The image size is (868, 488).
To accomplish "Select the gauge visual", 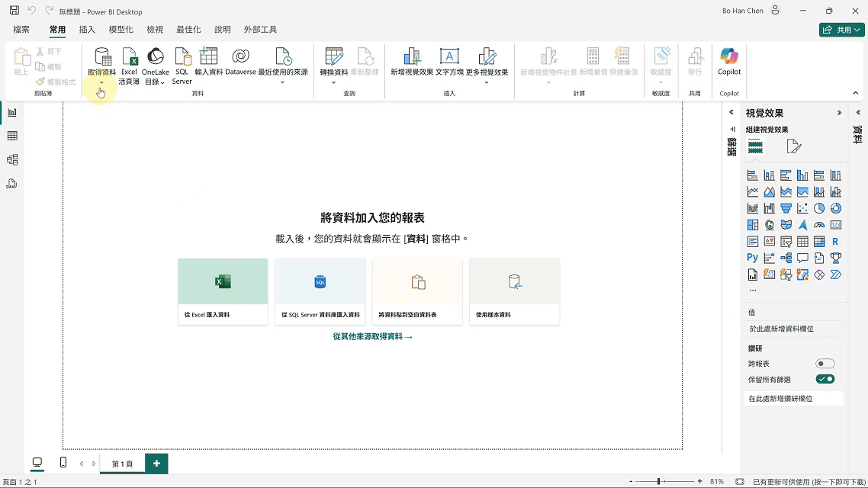I will [x=819, y=225].
